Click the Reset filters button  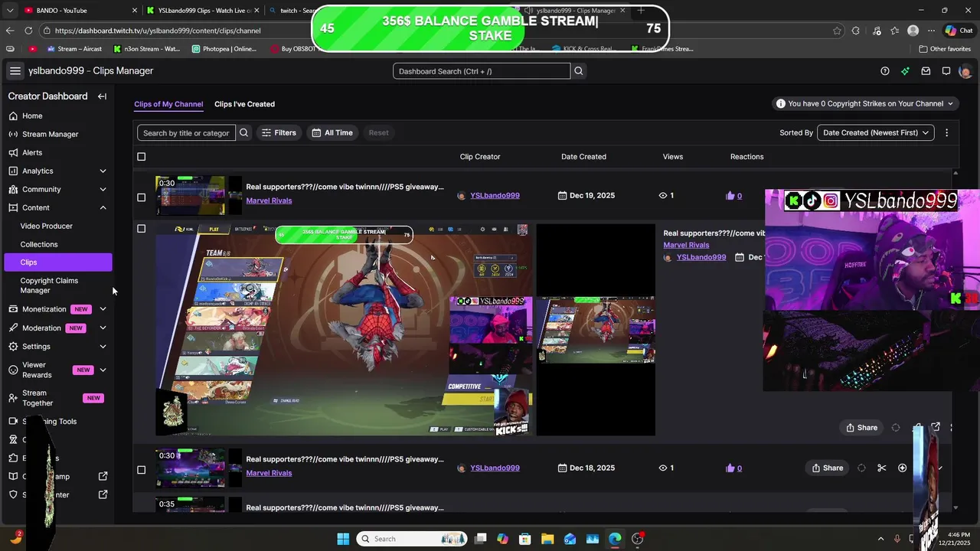pyautogui.click(x=378, y=132)
